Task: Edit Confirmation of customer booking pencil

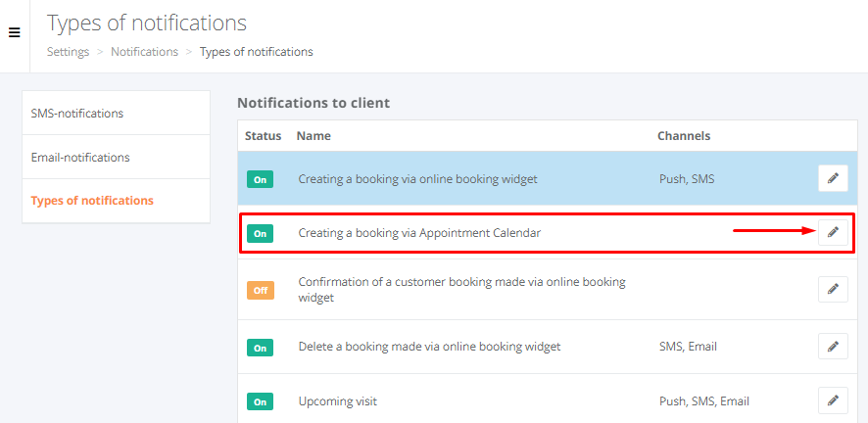Action: click(833, 289)
